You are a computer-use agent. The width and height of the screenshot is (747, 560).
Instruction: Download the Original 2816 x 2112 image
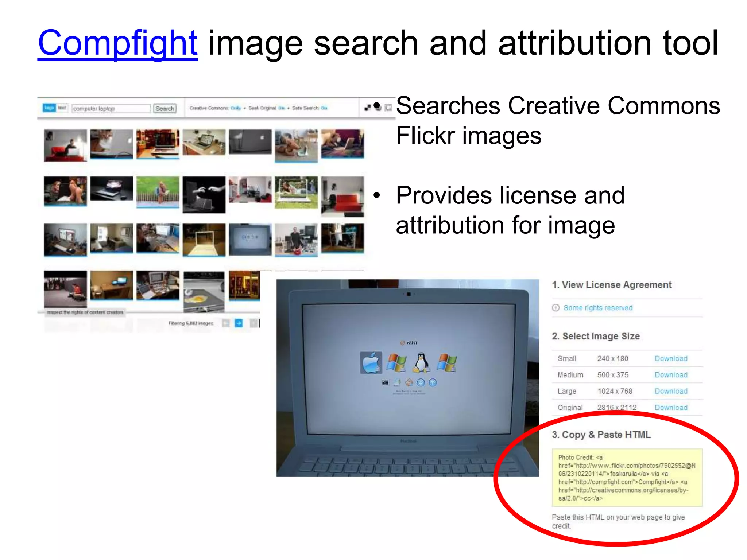click(671, 407)
